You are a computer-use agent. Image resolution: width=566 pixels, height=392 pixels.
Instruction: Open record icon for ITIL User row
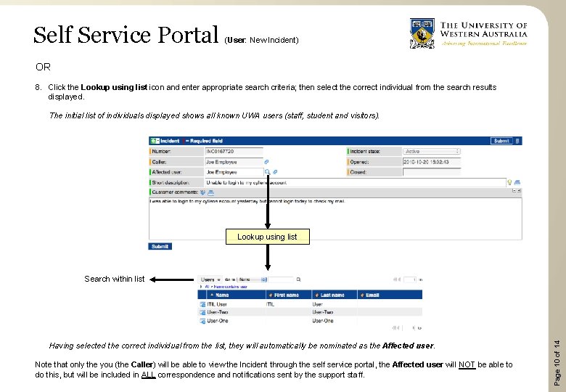point(202,305)
